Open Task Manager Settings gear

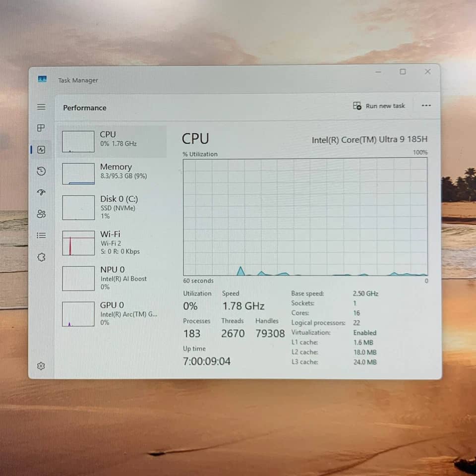[41, 366]
